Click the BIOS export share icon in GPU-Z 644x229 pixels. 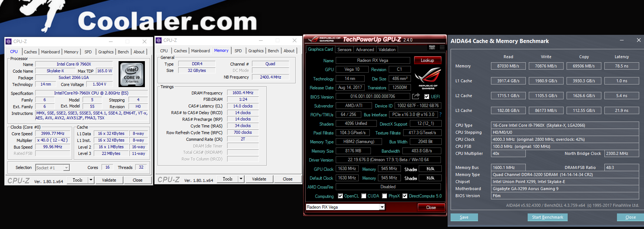click(416, 96)
